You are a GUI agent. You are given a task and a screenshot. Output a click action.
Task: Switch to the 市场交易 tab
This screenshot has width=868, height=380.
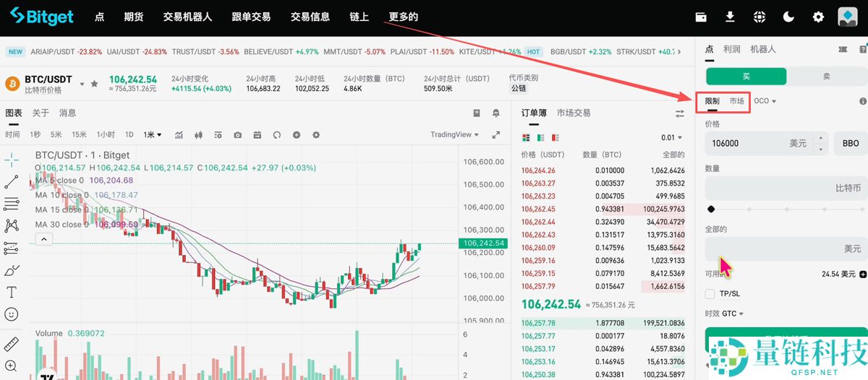pos(574,113)
